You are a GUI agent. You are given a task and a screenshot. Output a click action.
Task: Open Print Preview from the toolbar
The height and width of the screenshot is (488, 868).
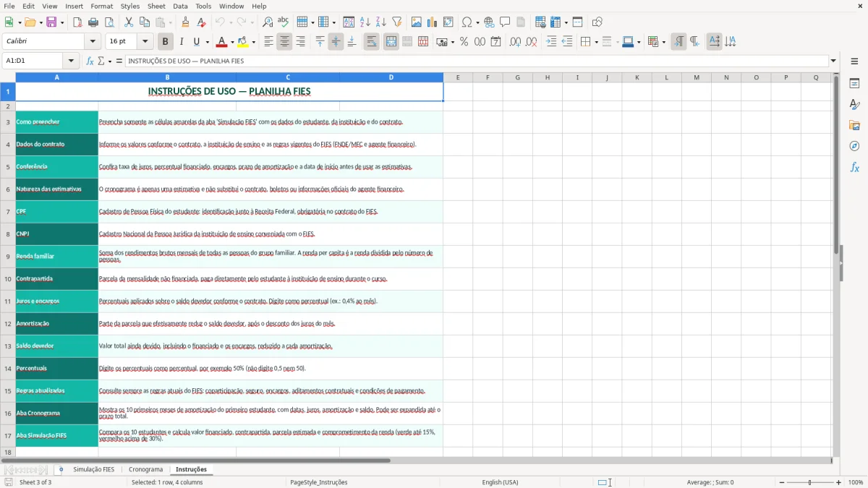[x=109, y=22]
